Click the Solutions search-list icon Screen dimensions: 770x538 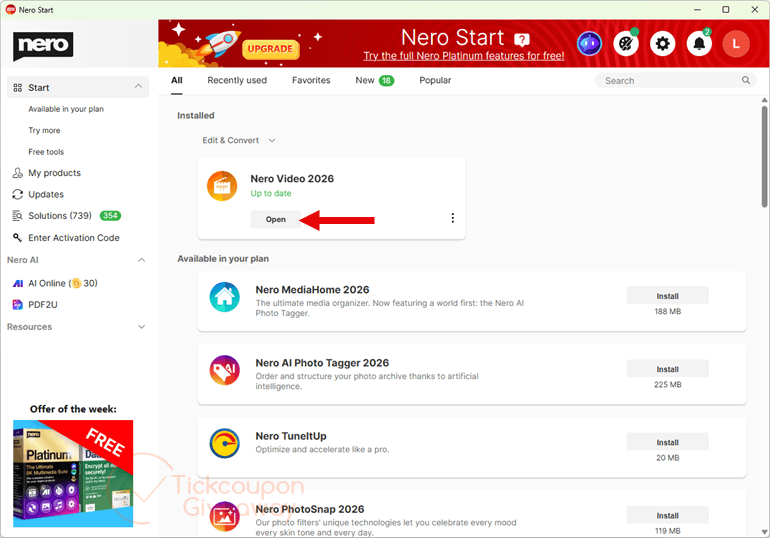coord(18,216)
